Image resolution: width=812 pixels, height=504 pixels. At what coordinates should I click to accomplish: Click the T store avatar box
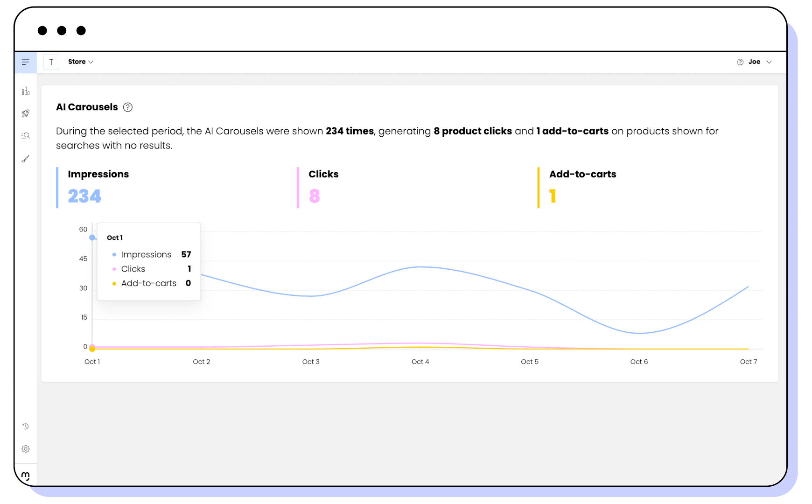click(x=51, y=62)
